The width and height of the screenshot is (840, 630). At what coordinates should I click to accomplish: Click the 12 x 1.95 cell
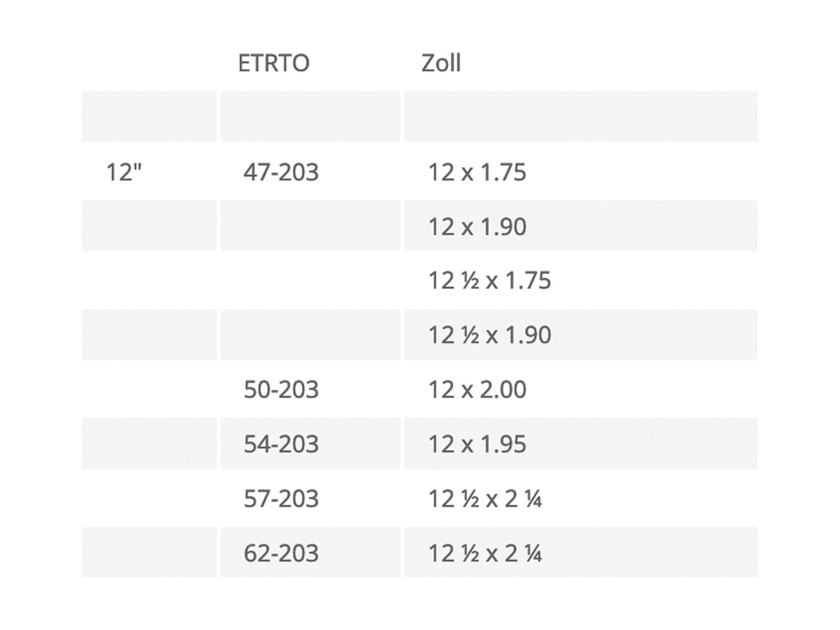pos(477,444)
